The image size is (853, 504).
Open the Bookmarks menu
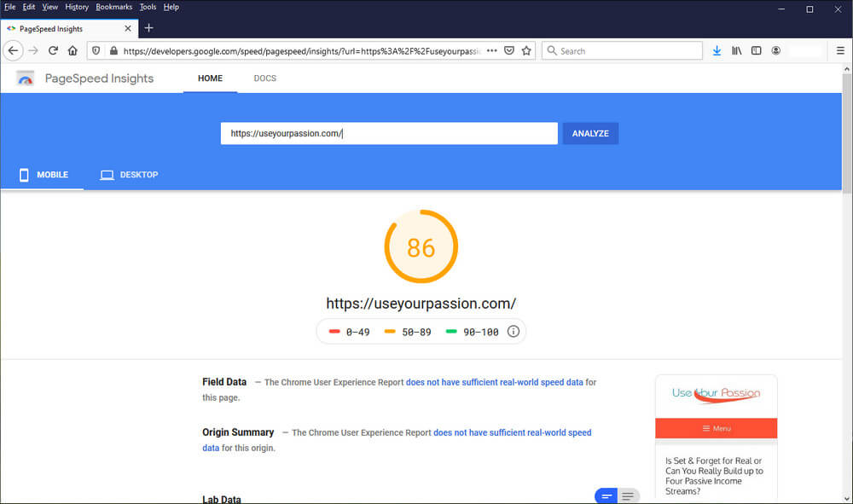(113, 7)
